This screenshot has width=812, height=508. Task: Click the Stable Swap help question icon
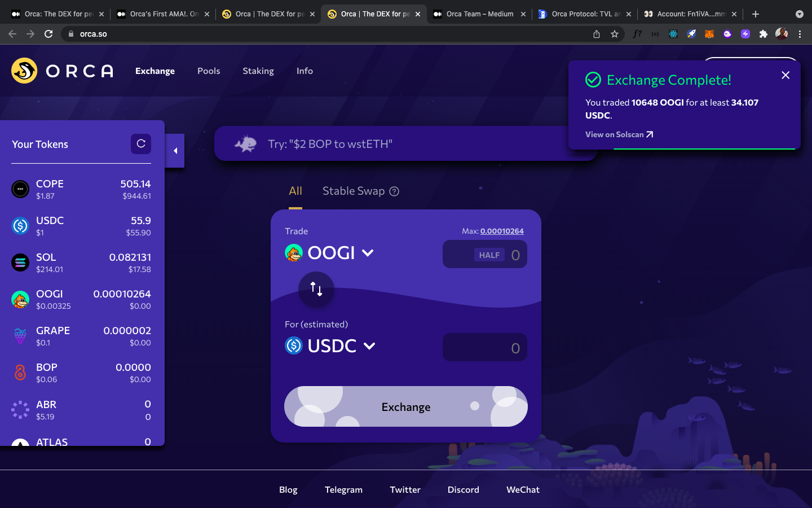point(394,191)
